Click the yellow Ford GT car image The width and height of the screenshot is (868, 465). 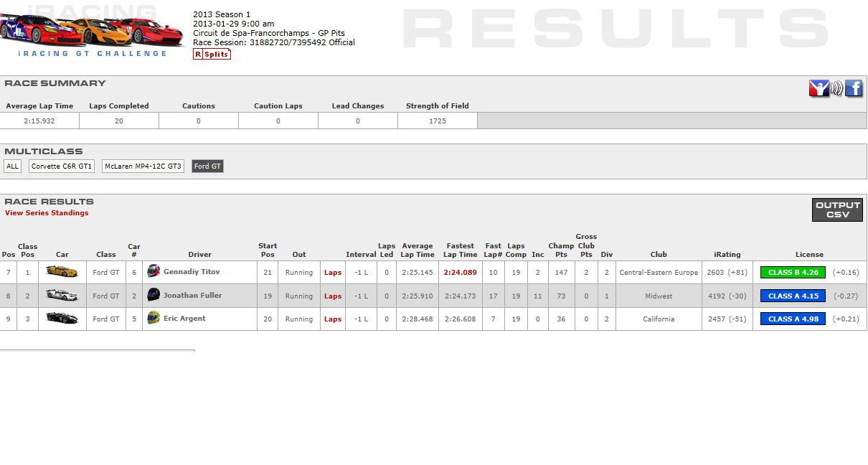click(x=62, y=271)
